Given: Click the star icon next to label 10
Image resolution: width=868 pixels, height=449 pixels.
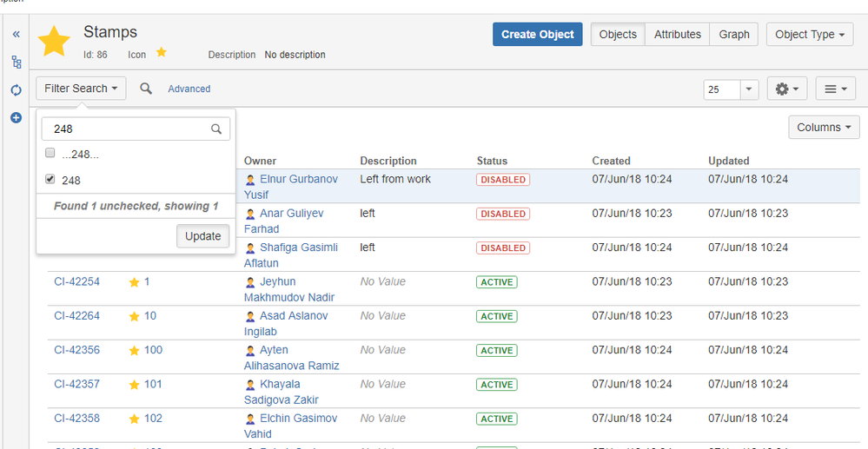Looking at the screenshot, I should 134,317.
